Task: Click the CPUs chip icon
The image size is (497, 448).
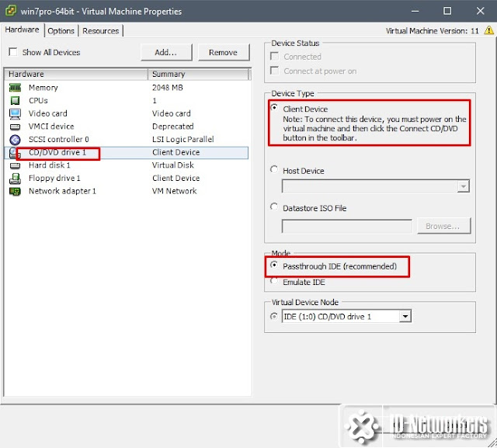Action: pos(15,100)
